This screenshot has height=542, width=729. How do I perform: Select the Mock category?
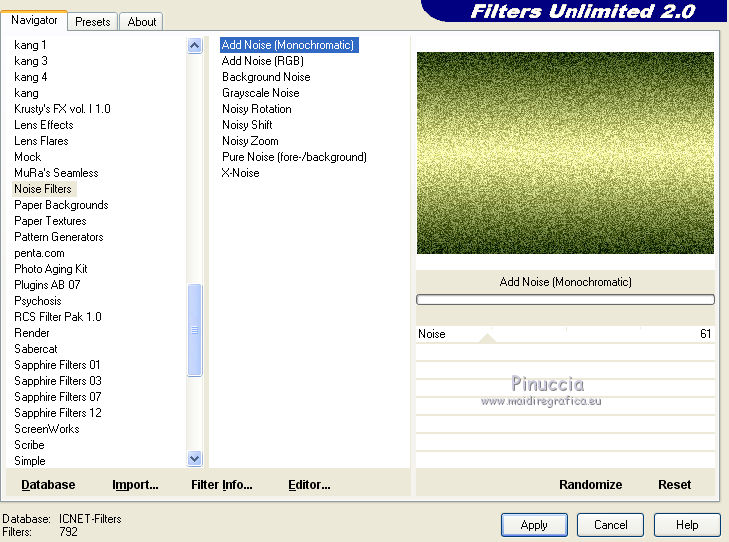pos(27,157)
